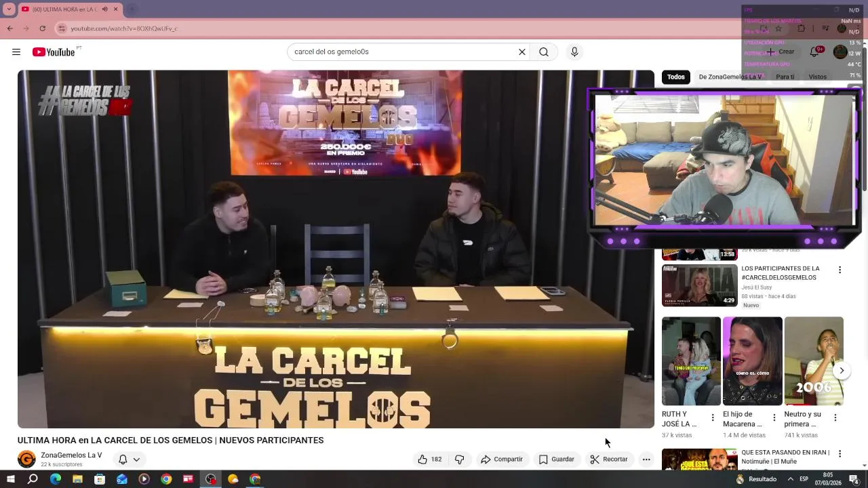The width and height of the screenshot is (868, 488).
Task: Select the De ZonaGemelos La V chip
Action: pos(730,77)
